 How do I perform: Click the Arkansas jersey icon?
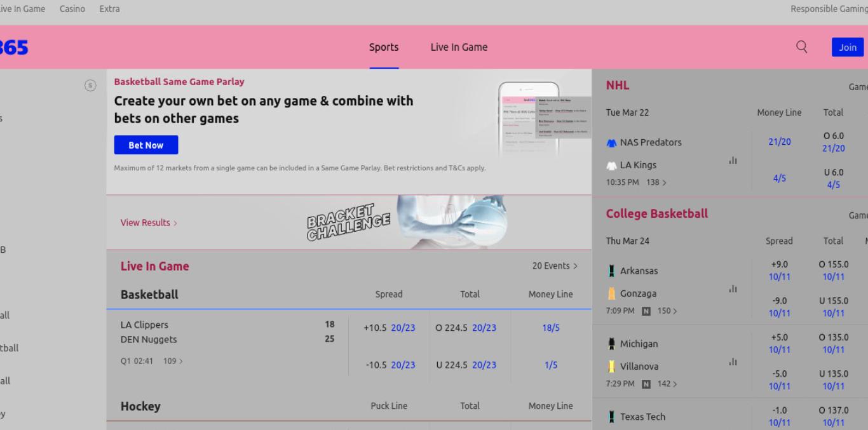click(611, 271)
